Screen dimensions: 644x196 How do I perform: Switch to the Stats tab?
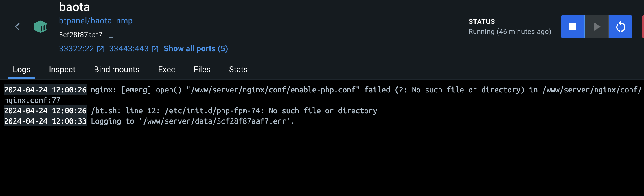click(238, 70)
